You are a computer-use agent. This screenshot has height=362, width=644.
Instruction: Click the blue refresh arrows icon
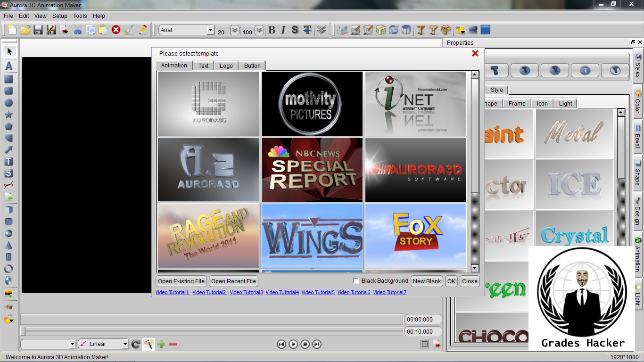click(x=394, y=30)
